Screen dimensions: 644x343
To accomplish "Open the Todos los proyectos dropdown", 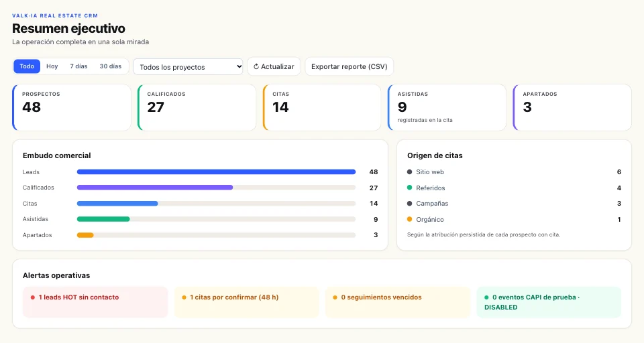I will pos(188,67).
